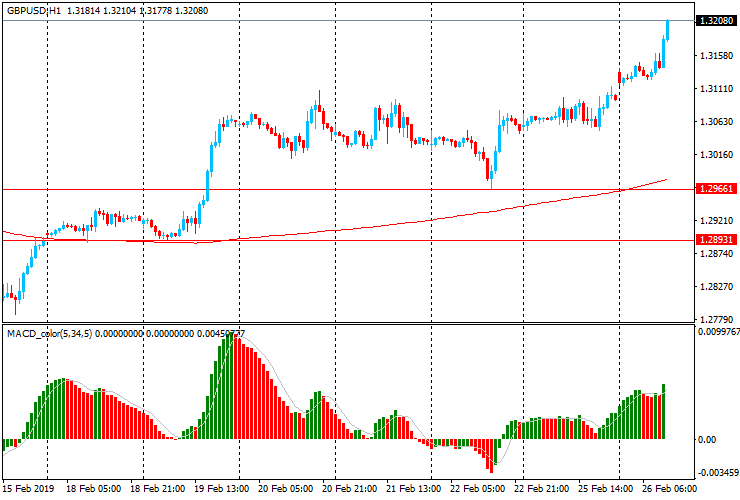This screenshot has height=500, width=740.
Task: Click the 18 Feb 05:00 time label
Action: pos(93,489)
